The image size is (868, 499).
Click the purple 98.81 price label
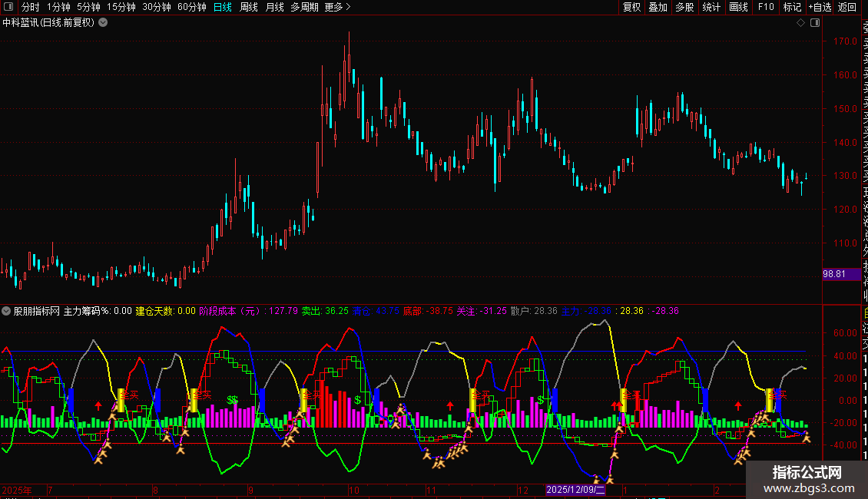tap(835, 273)
